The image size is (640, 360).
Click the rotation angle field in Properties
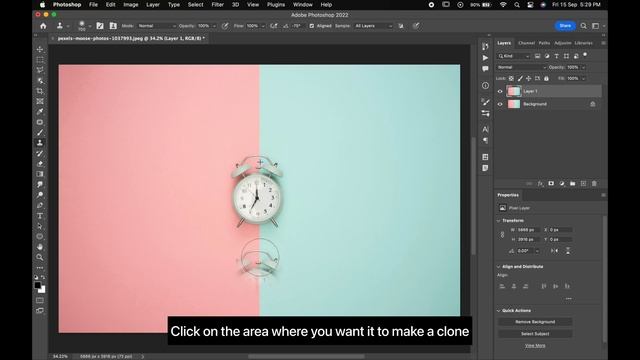click(524, 251)
